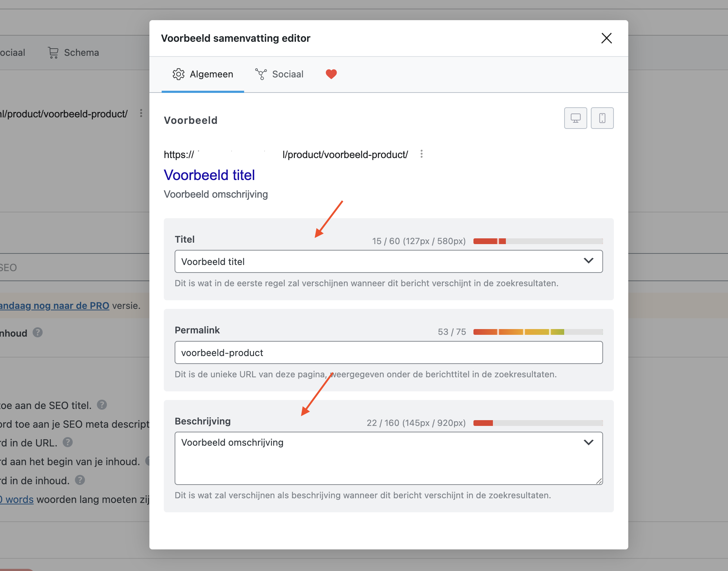This screenshot has width=728, height=571.
Task: Expand the Beschrijving variables dropdown chevron
Action: click(588, 442)
